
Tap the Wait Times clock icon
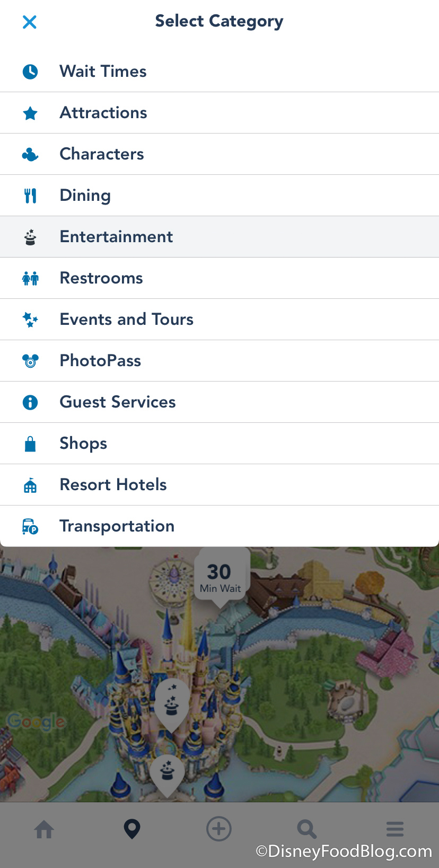[x=30, y=72]
